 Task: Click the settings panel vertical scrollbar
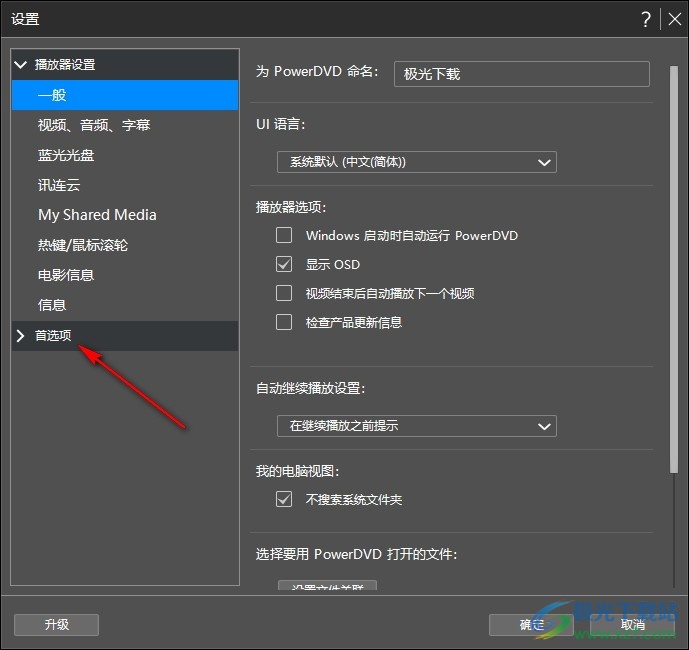[674, 269]
